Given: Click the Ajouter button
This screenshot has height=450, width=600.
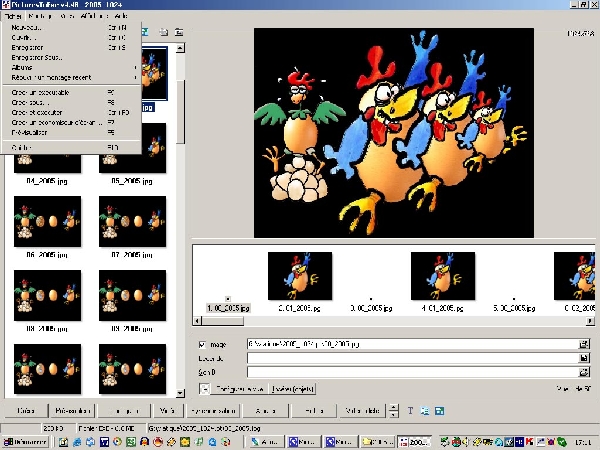Looking at the screenshot, I should [x=265, y=411].
